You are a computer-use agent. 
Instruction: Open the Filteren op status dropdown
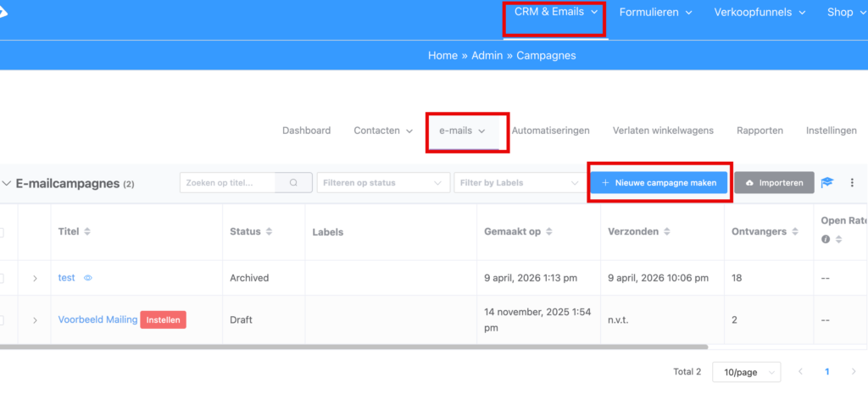click(x=383, y=182)
